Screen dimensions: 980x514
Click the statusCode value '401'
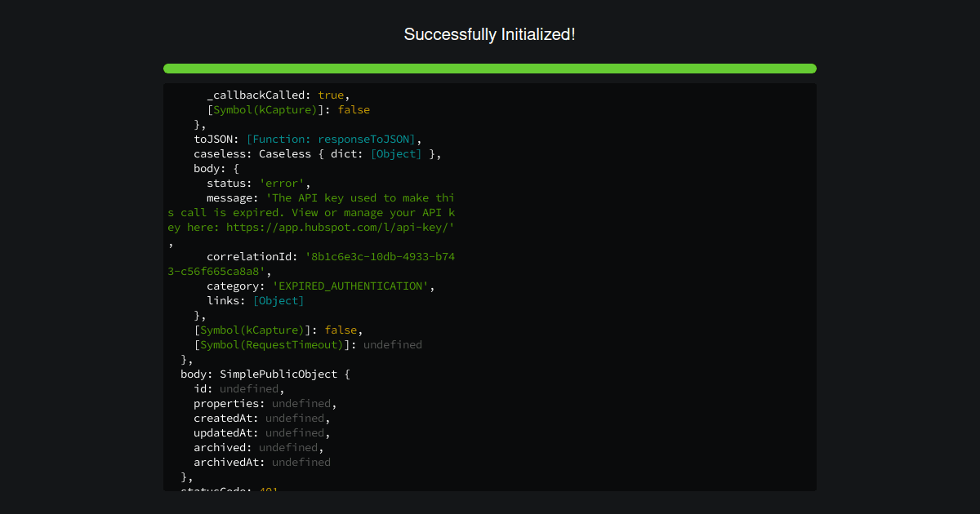(x=269, y=490)
